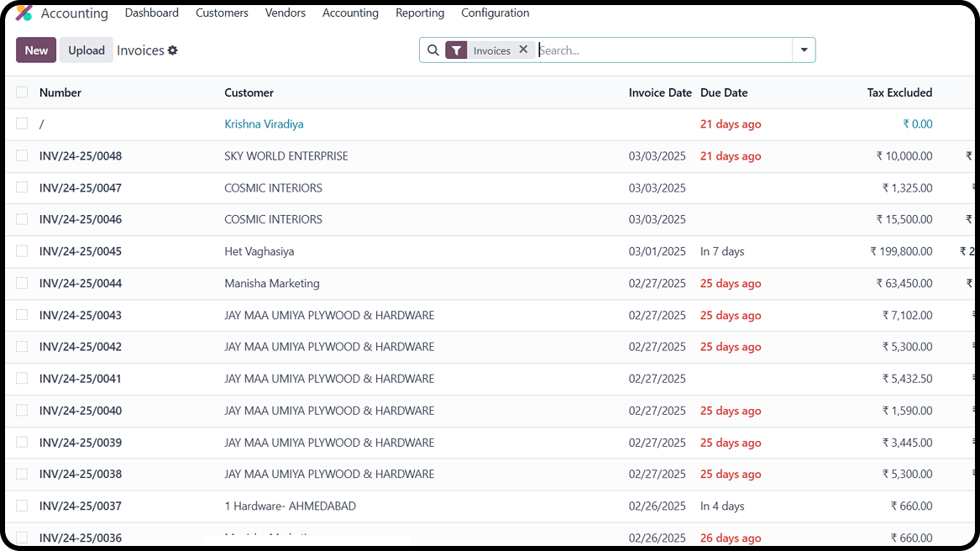The image size is (980, 551).
Task: Sort by Invoice Date column header
Action: pos(660,92)
